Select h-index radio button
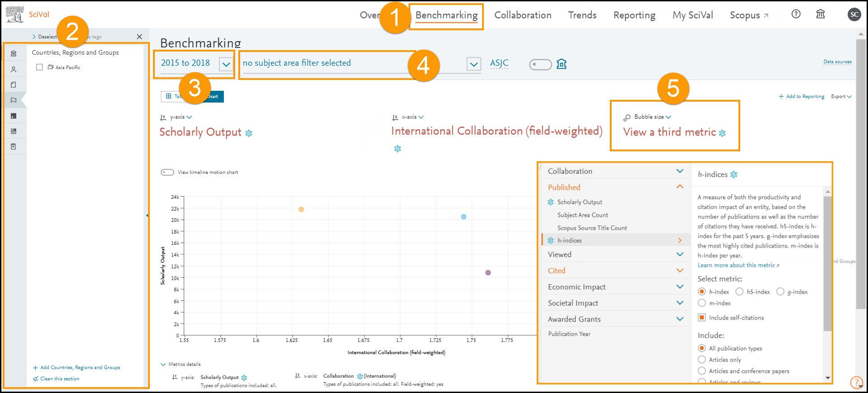Viewport: 868px width, 393px height. tap(702, 292)
